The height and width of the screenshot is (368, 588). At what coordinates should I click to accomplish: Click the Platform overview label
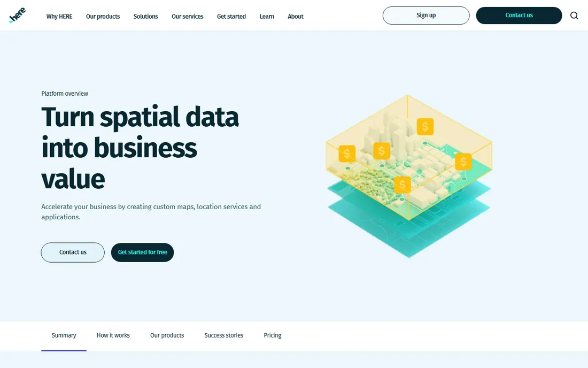click(x=65, y=94)
